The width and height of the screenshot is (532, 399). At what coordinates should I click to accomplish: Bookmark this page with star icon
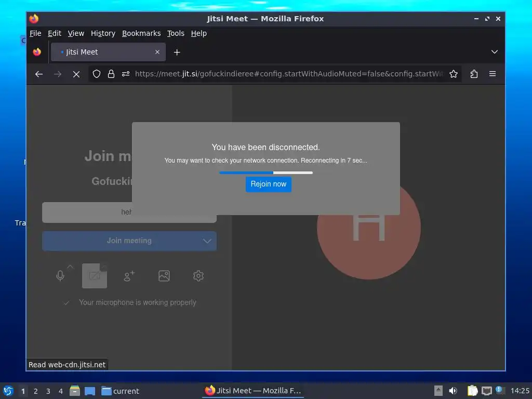click(453, 74)
